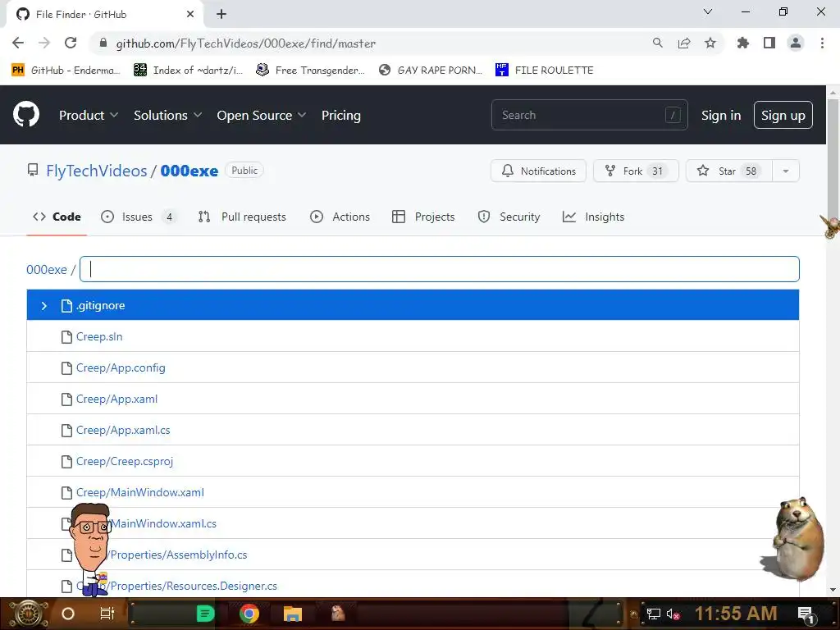Open the green notes app on taskbar
Screen dimensions: 840x630
(205, 614)
